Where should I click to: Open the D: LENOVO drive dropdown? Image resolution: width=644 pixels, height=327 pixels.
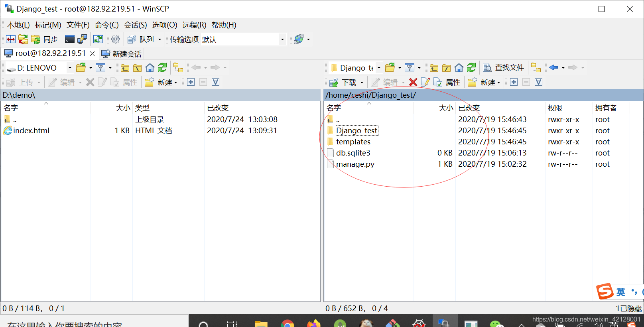click(x=70, y=68)
